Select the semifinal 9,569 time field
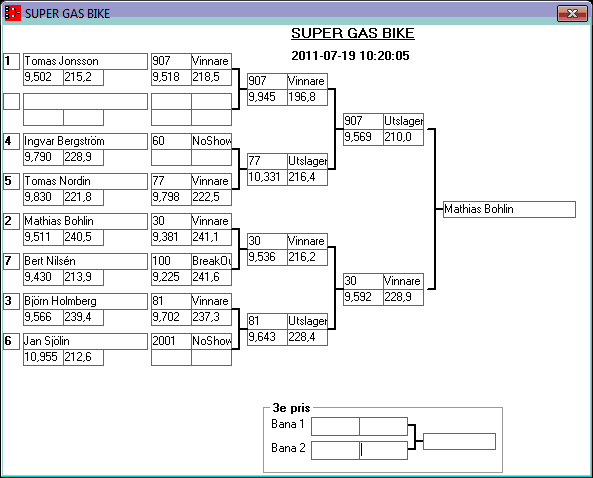Image resolution: width=593 pixels, height=478 pixels. click(363, 137)
